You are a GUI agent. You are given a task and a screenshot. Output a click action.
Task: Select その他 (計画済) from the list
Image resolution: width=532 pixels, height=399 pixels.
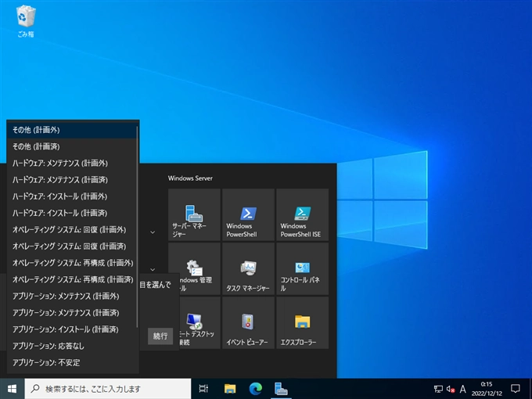(x=36, y=146)
